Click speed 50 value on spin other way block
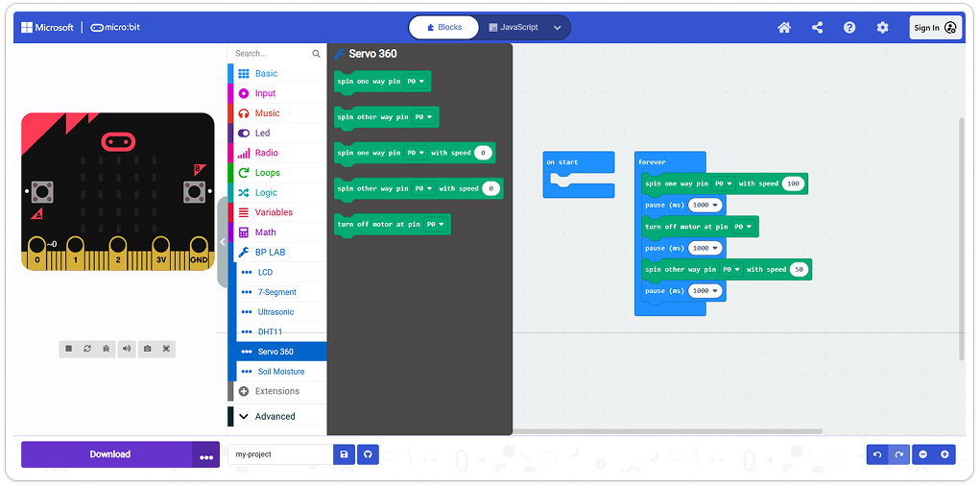This screenshot has height=488, width=980. click(799, 270)
